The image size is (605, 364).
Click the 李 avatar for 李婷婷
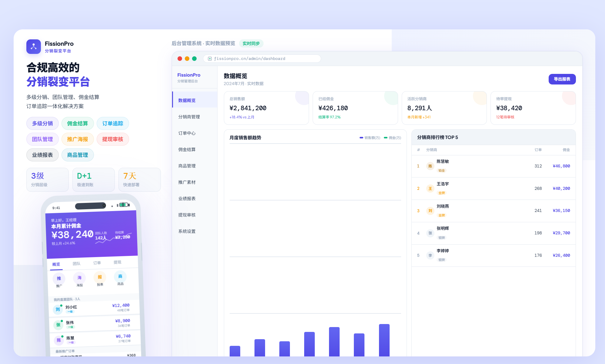click(x=430, y=256)
